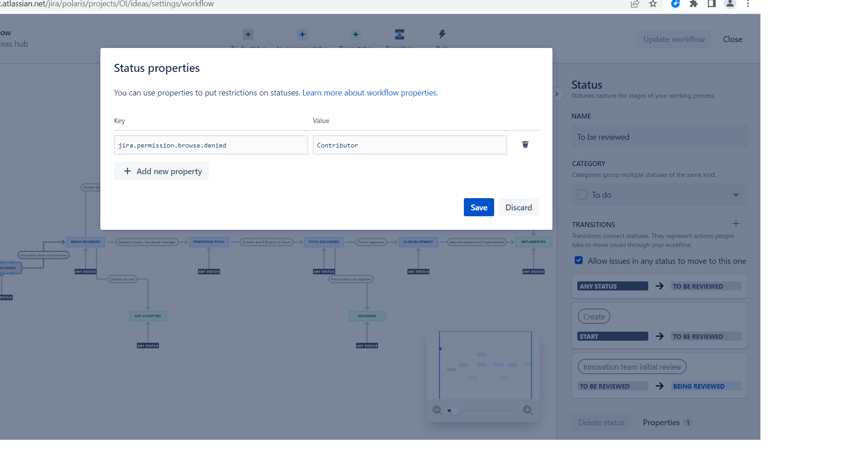Screen dimensions: 868x466
Task: Select the Create transition pill
Action: 594,316
